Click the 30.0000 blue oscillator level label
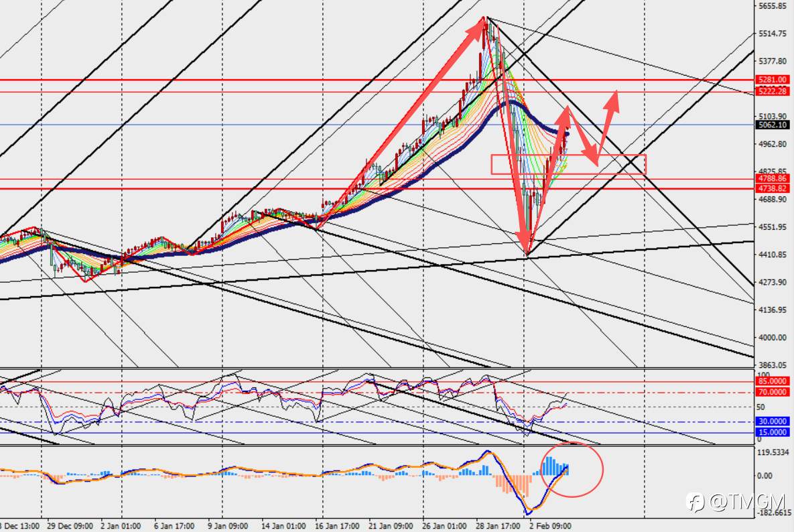 coord(773,421)
